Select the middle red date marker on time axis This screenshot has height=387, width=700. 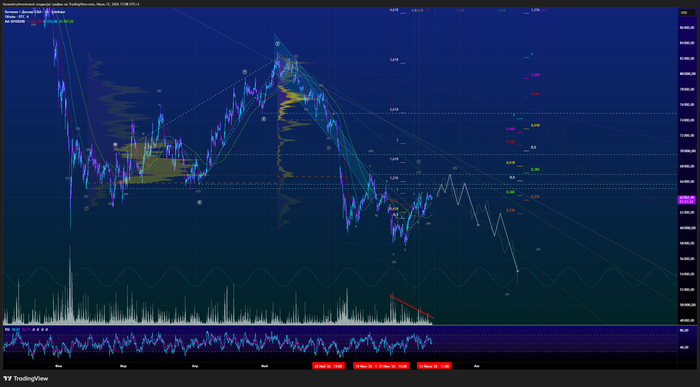tap(381, 366)
